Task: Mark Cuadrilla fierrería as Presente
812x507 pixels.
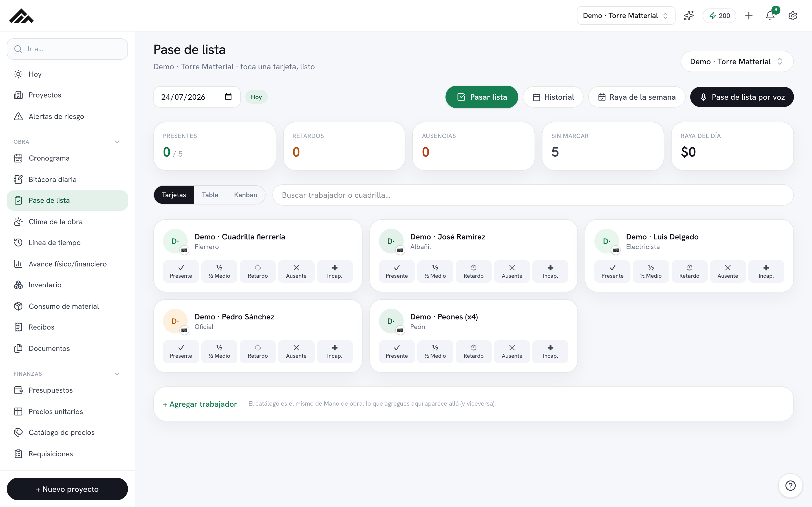Action: click(x=181, y=272)
